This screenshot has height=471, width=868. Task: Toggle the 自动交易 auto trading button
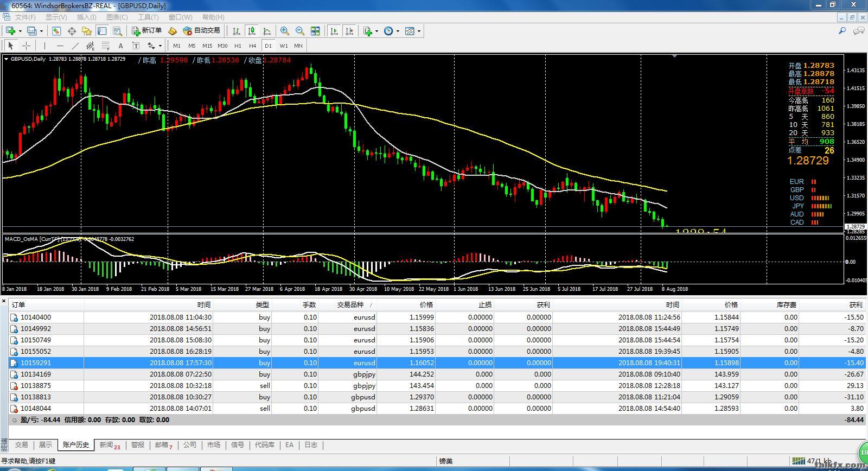(202, 31)
